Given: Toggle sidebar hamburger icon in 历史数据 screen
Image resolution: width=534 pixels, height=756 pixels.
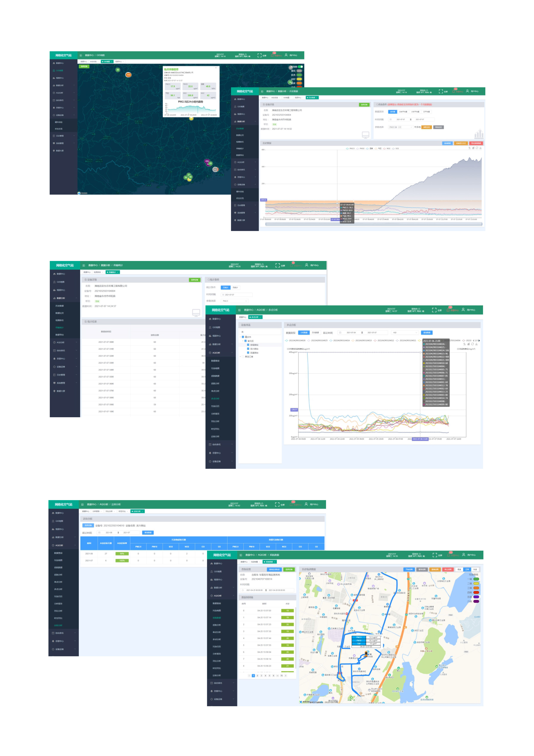Looking at the screenshot, I should pyautogui.click(x=262, y=91).
